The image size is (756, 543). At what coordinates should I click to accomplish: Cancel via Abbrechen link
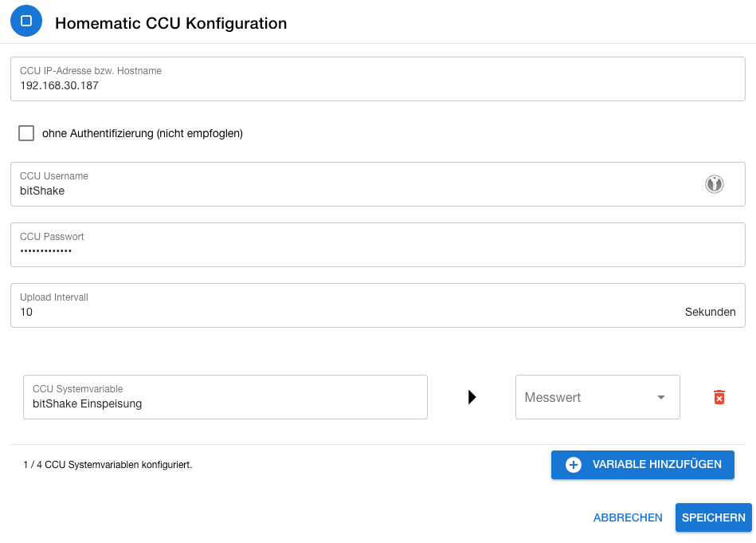click(x=627, y=517)
